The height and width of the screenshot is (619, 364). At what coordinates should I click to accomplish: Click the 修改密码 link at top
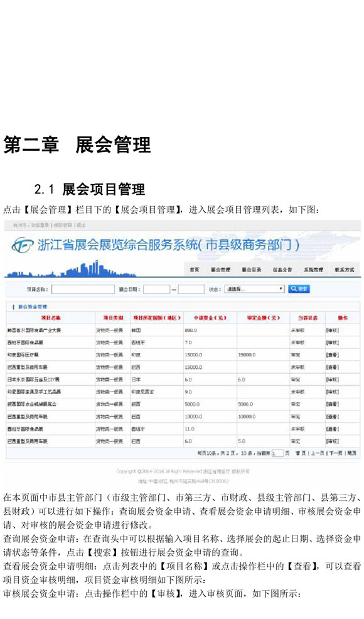click(x=63, y=225)
